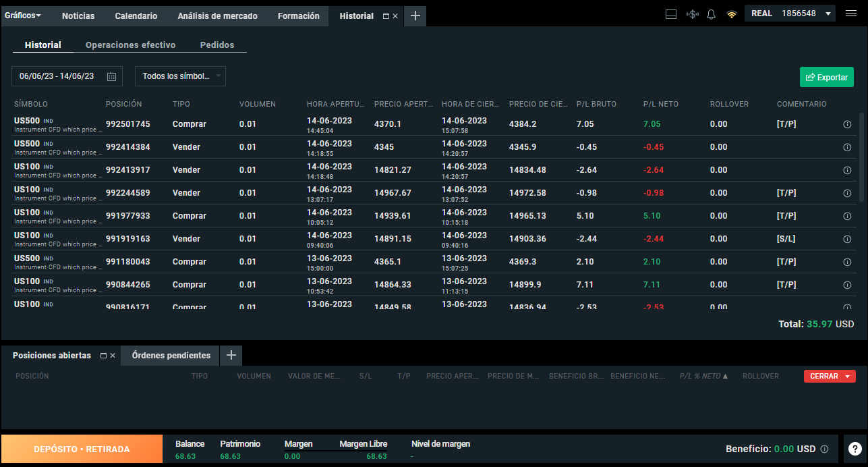Select the US500 row position 992501745
The height and width of the screenshot is (467, 868).
[435, 124]
